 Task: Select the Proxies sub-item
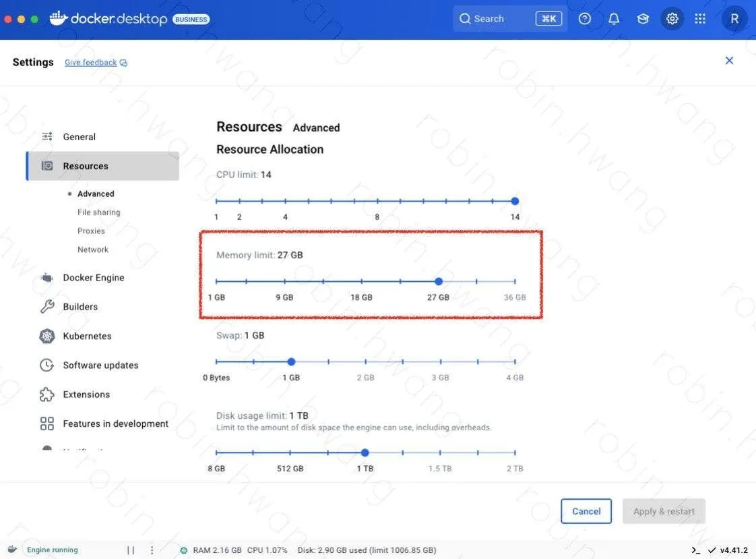pos(91,231)
